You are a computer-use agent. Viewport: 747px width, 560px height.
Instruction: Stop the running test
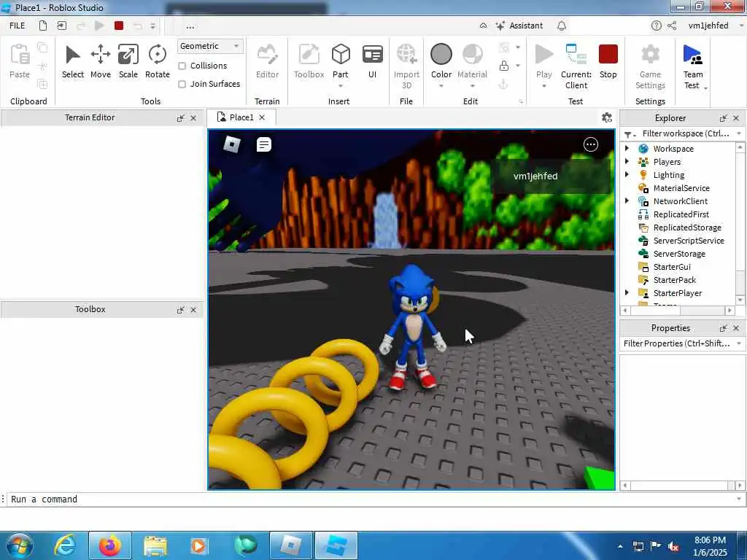(608, 61)
